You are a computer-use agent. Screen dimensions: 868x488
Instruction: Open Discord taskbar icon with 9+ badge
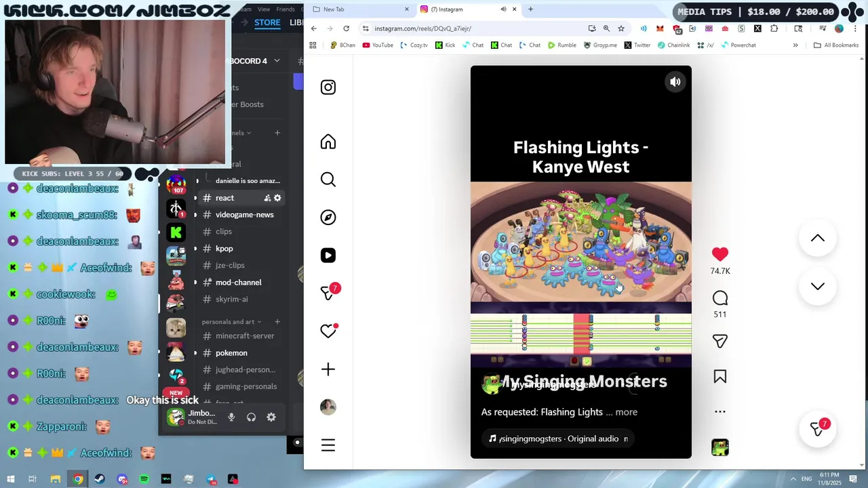pos(122,479)
